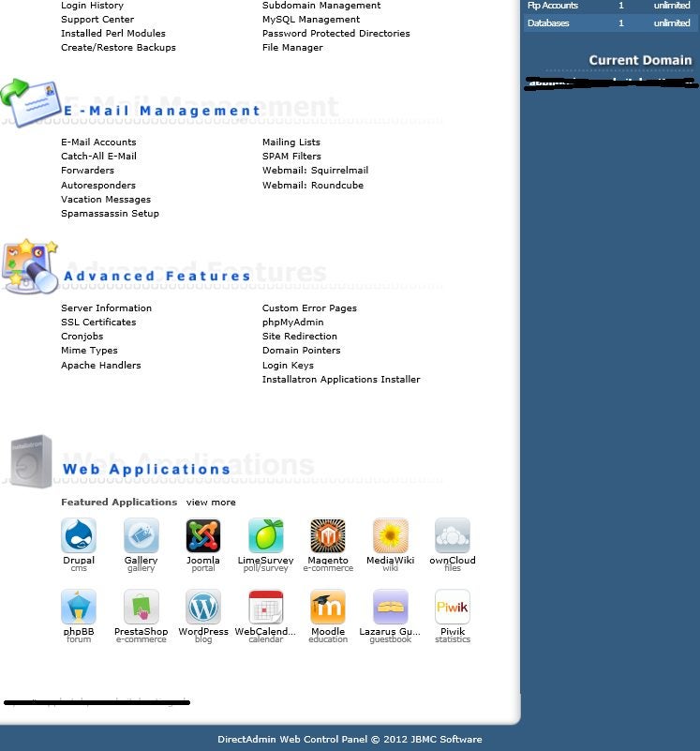Go to Domain Pointers
The width and height of the screenshot is (700, 751).
(302, 350)
